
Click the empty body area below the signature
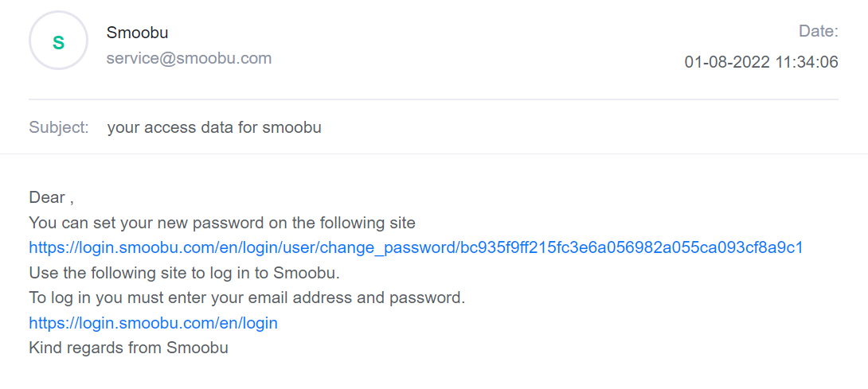pyautogui.click(x=434, y=374)
